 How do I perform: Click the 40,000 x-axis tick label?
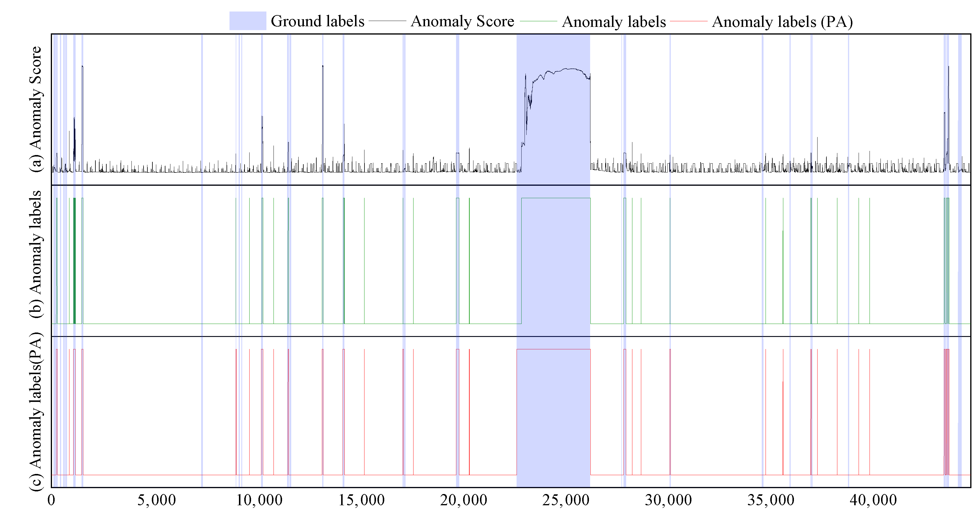point(873,500)
